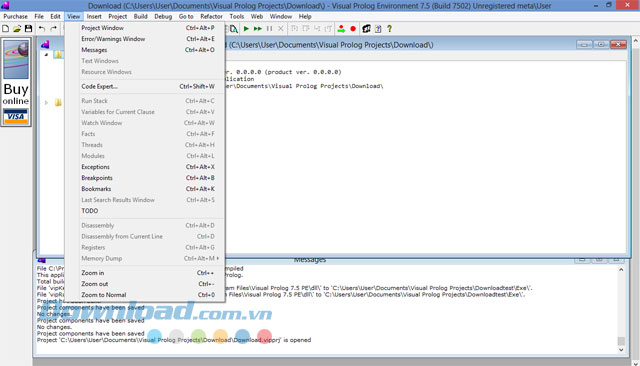The image size is (640, 366).
Task: Click the Pause debugging icon
Action: coord(269,29)
